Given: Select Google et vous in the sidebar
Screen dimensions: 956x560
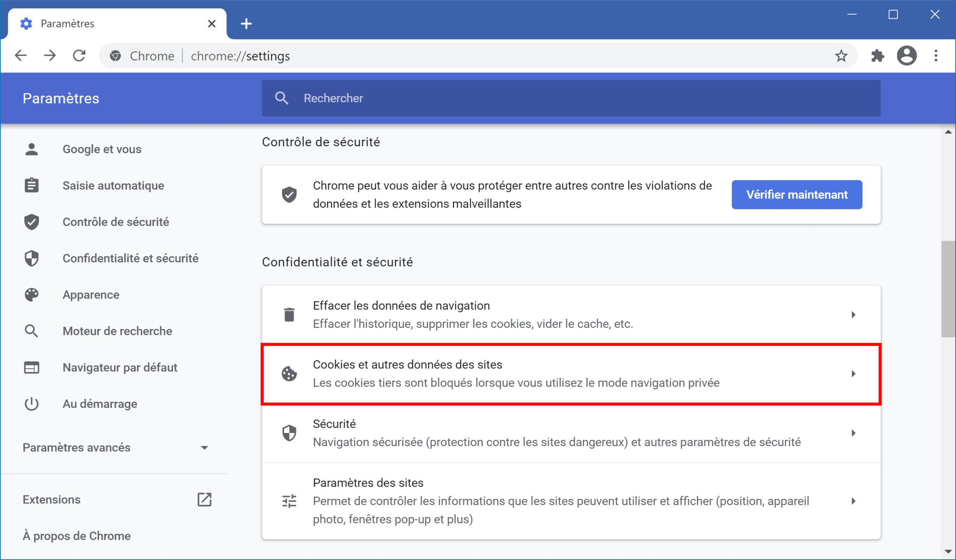Looking at the screenshot, I should (x=102, y=149).
